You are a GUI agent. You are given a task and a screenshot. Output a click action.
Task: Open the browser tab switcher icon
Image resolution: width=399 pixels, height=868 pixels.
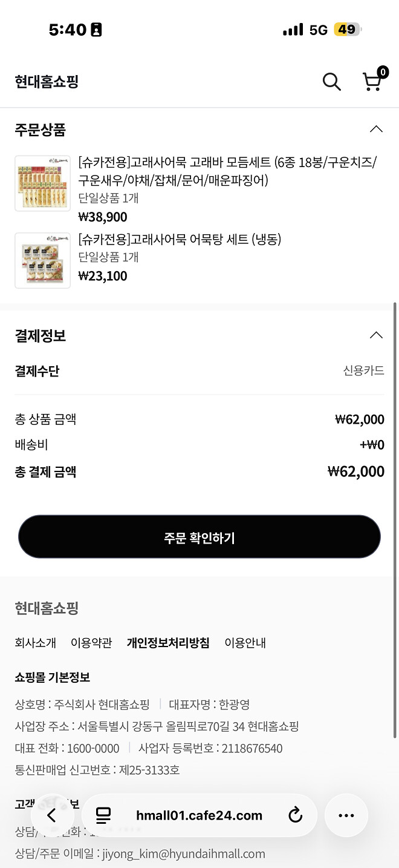(103, 815)
